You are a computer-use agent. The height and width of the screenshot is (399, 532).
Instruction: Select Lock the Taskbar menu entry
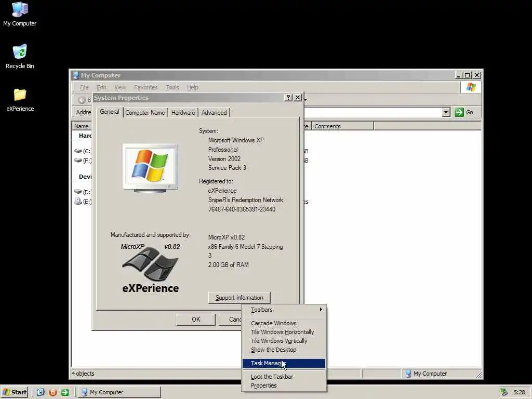[284, 377]
